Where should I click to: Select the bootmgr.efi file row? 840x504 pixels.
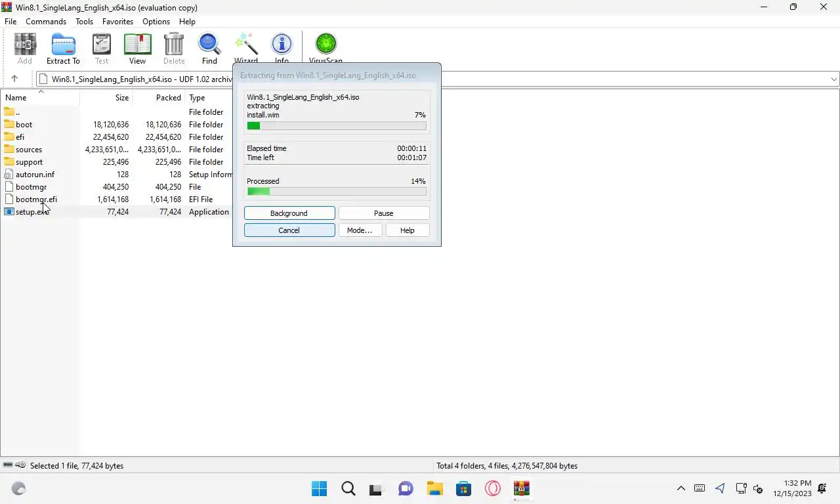click(117, 199)
